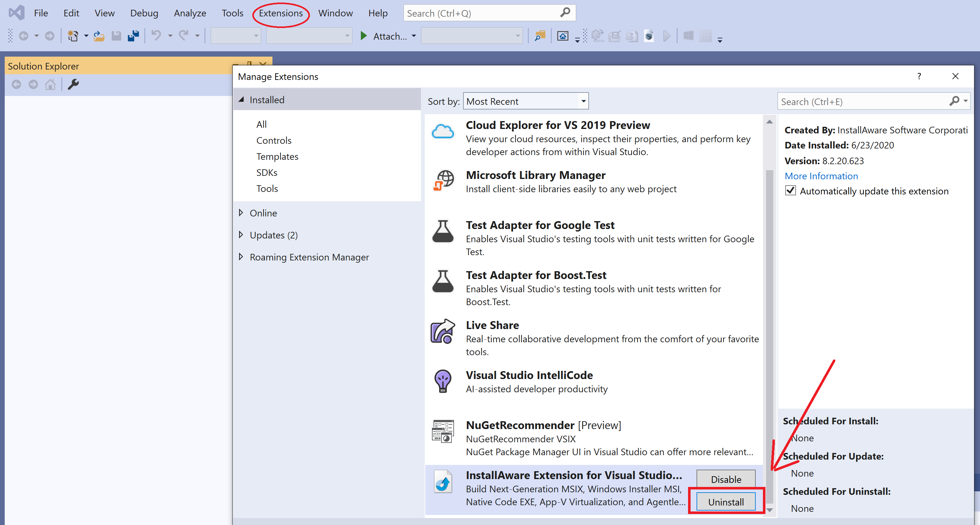980x525 pixels.
Task: Select the Controls filter under Installed
Action: (274, 140)
